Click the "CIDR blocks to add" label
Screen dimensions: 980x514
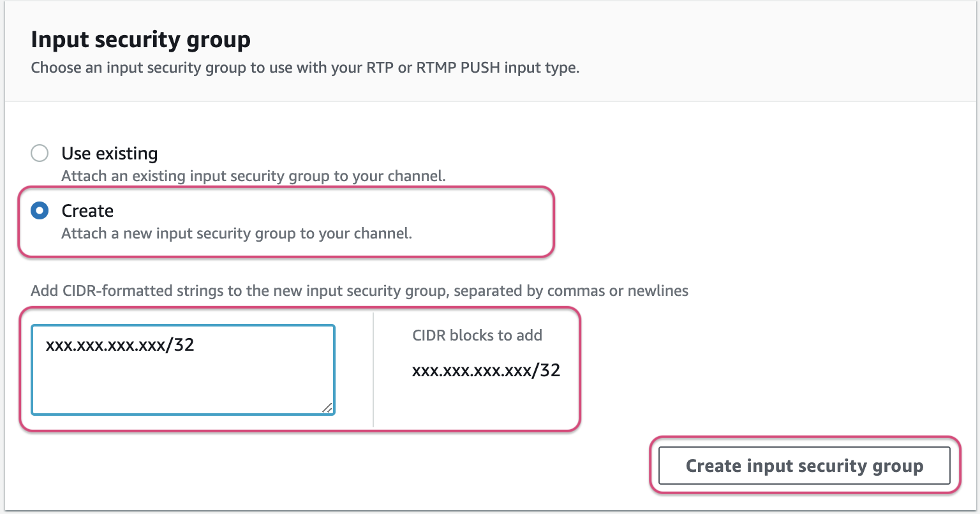[477, 335]
